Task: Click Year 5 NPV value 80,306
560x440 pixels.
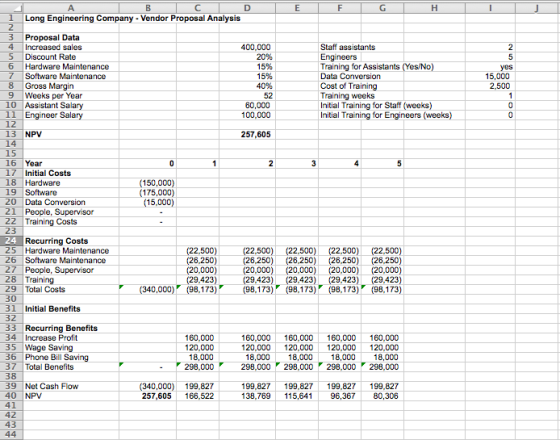Action: tap(386, 396)
